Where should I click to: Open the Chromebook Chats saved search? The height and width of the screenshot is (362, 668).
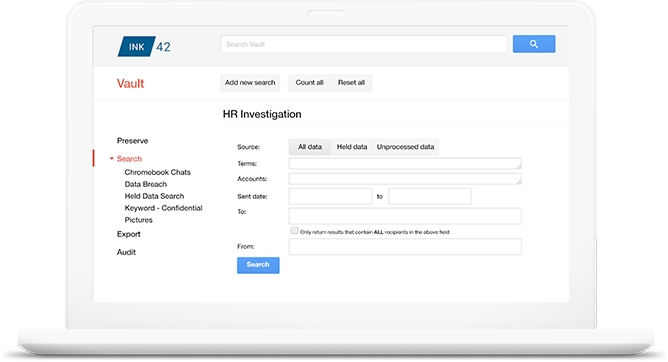(x=158, y=172)
